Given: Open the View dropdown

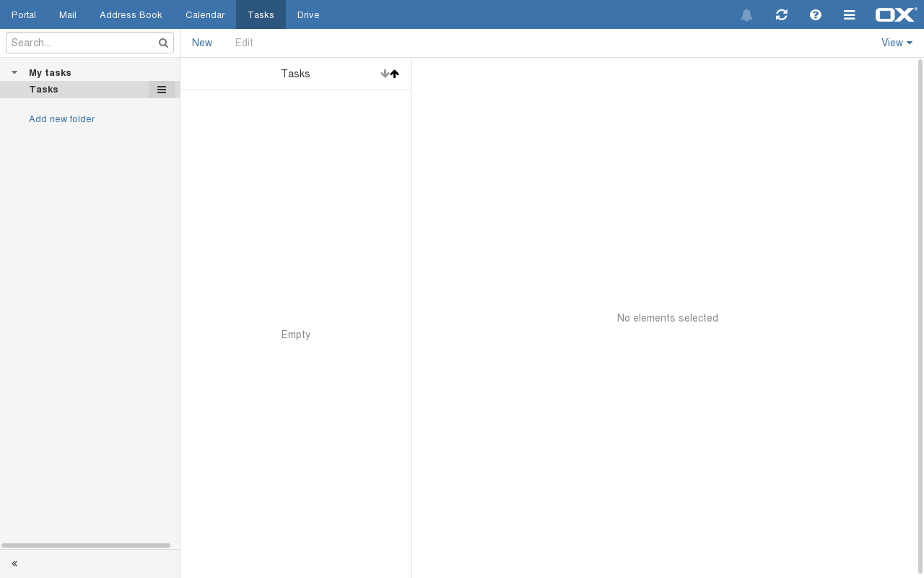Looking at the screenshot, I should [897, 43].
